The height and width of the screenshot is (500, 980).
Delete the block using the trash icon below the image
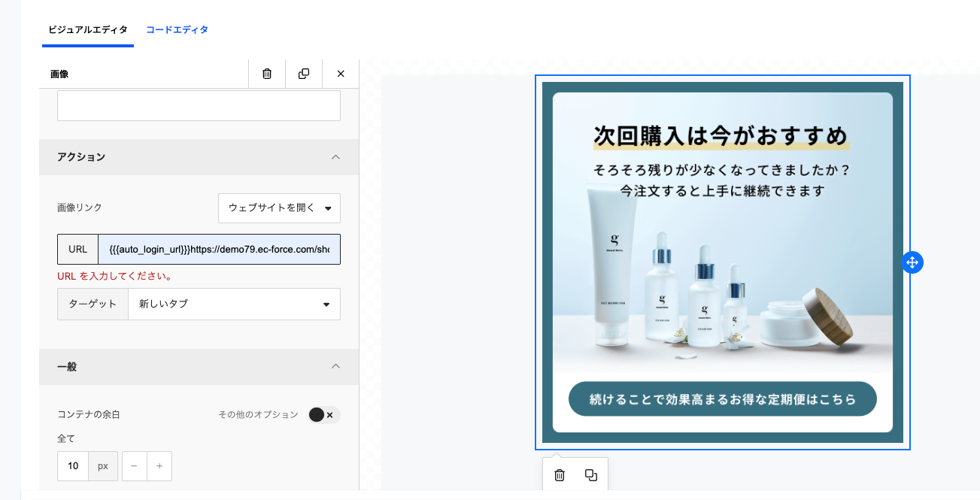pos(560,475)
